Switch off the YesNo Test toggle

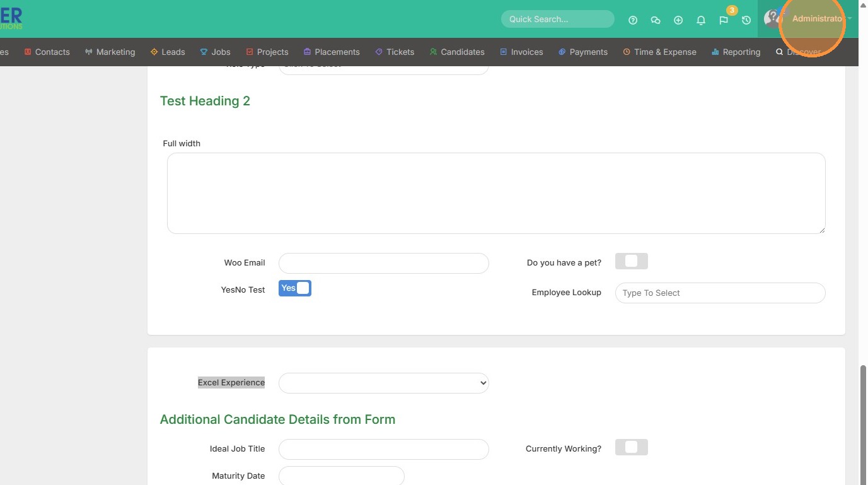click(x=295, y=288)
